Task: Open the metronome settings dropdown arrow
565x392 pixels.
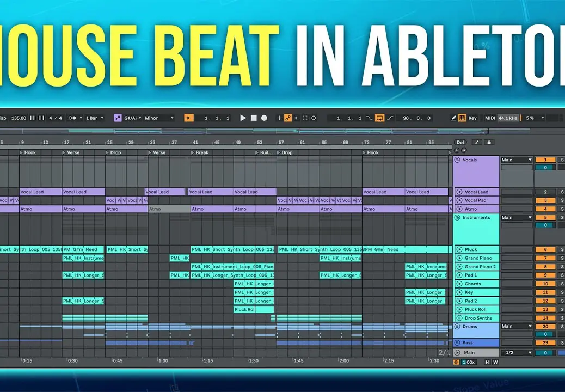Action: tap(81, 118)
